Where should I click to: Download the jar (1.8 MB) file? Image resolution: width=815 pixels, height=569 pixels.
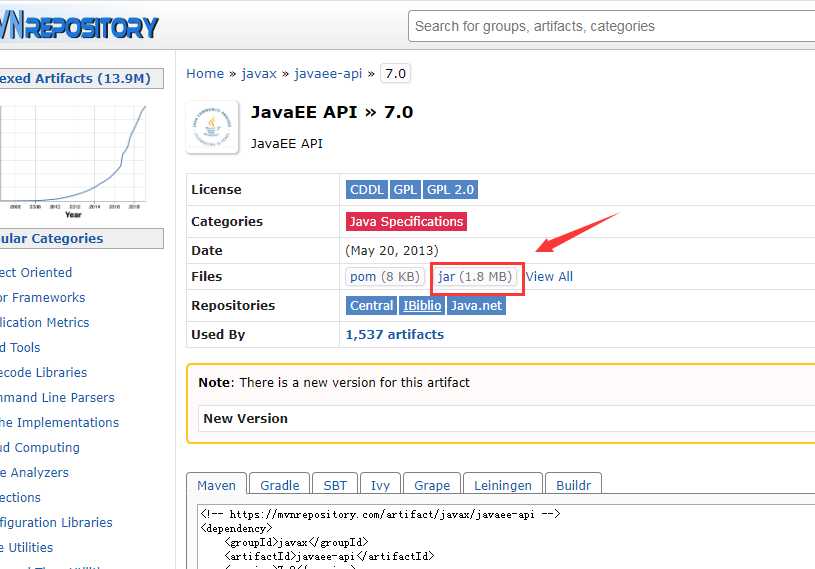475,276
